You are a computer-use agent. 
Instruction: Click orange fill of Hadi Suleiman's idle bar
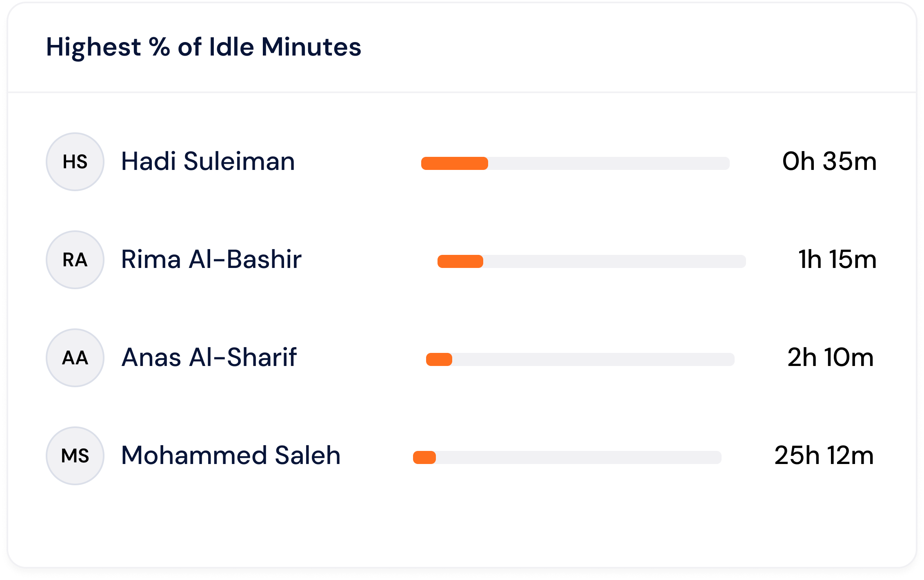[454, 163]
